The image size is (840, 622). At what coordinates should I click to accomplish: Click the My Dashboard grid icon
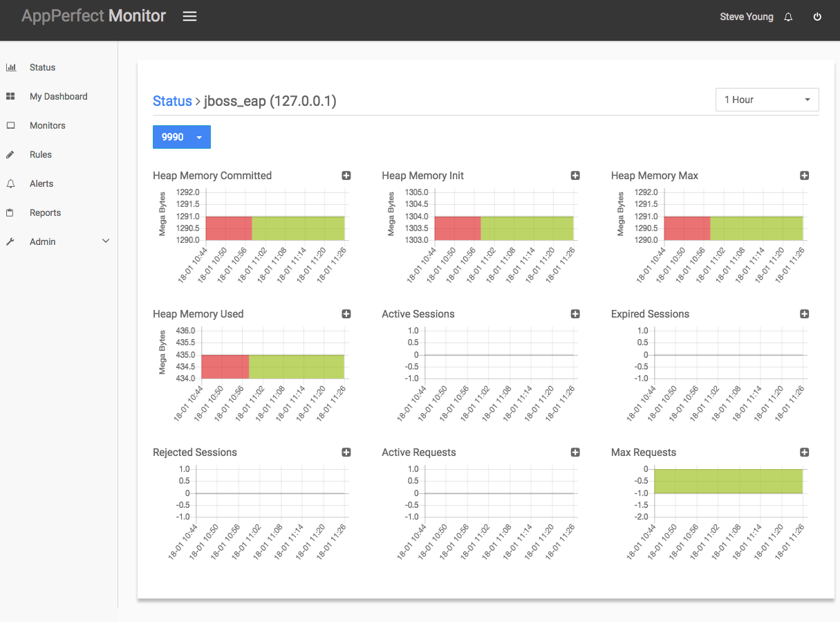pyautogui.click(x=10, y=96)
